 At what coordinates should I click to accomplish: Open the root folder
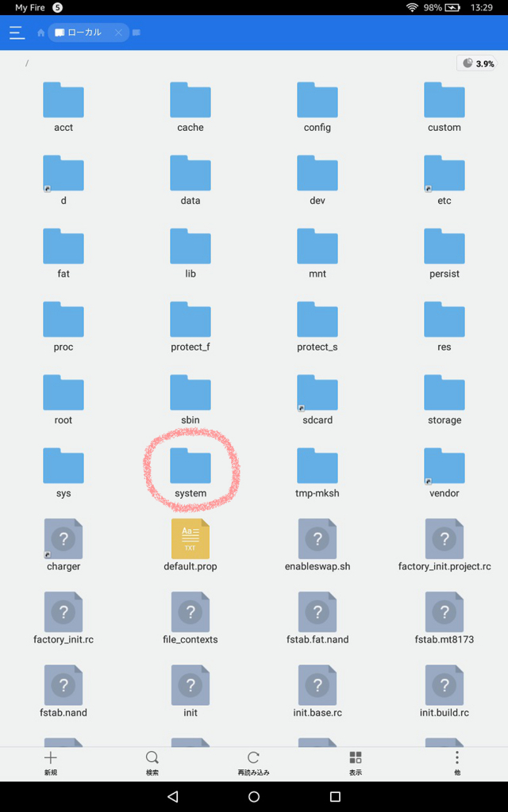tap(63, 400)
